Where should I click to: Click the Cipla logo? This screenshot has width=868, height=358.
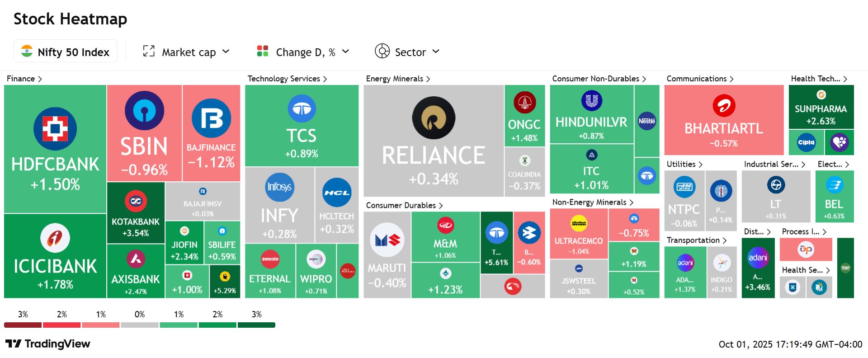[806, 142]
